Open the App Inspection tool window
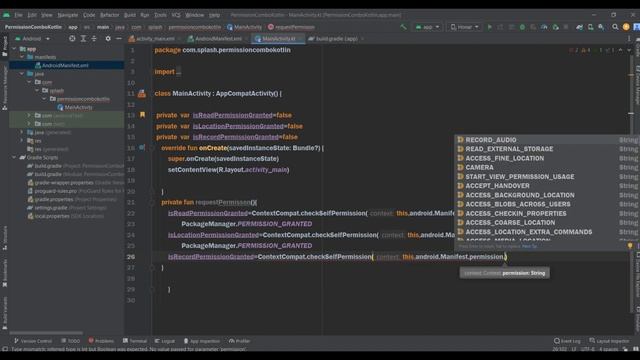 pyautogui.click(x=202, y=341)
